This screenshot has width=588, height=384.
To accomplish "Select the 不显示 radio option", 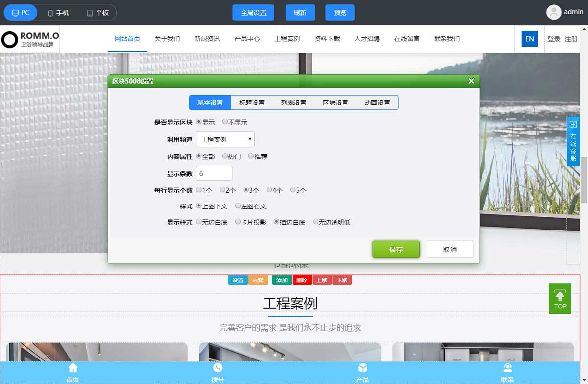I will pyautogui.click(x=225, y=122).
